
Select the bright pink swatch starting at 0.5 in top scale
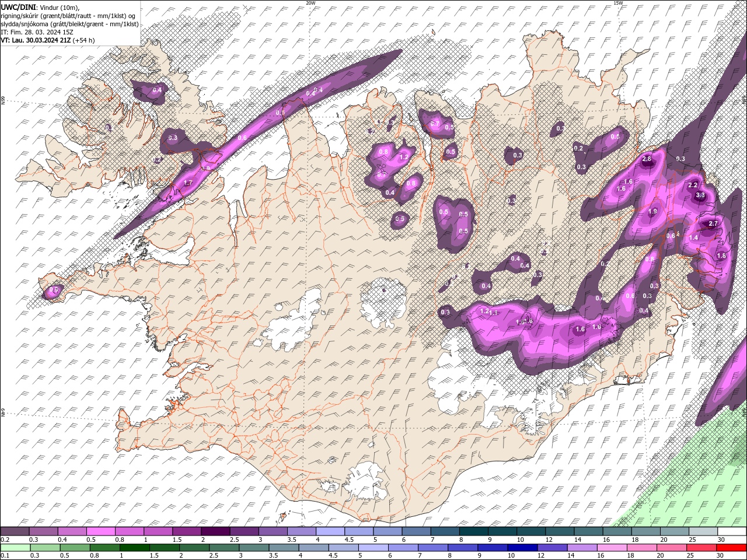tap(101, 531)
